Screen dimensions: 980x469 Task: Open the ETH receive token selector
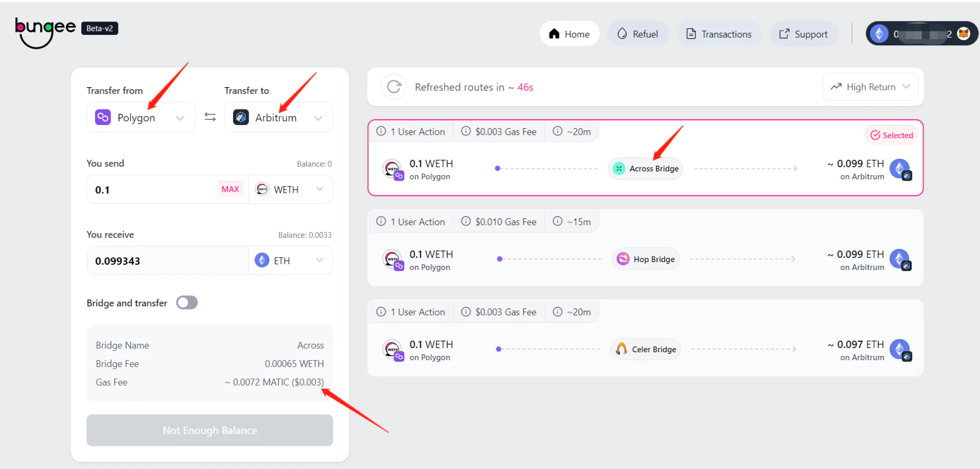290,261
